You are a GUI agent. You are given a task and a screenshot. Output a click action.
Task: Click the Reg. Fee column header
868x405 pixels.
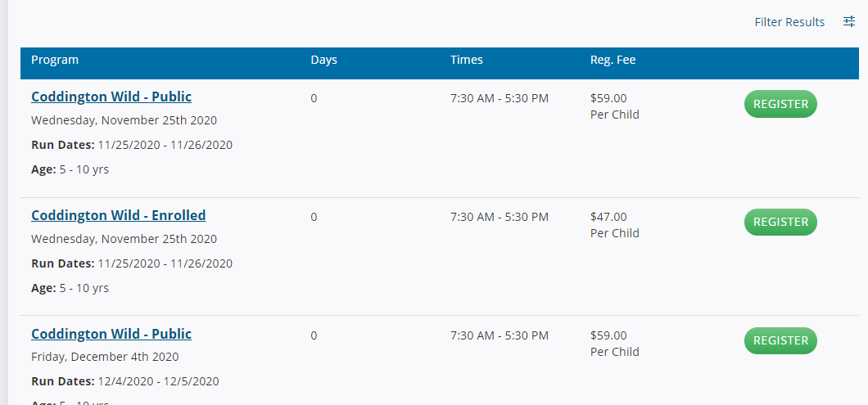pyautogui.click(x=613, y=60)
